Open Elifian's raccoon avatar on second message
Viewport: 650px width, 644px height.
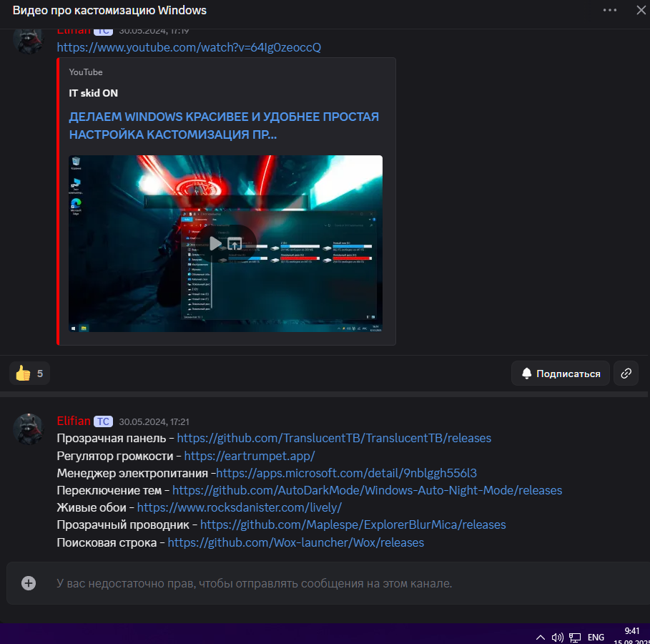(29, 429)
